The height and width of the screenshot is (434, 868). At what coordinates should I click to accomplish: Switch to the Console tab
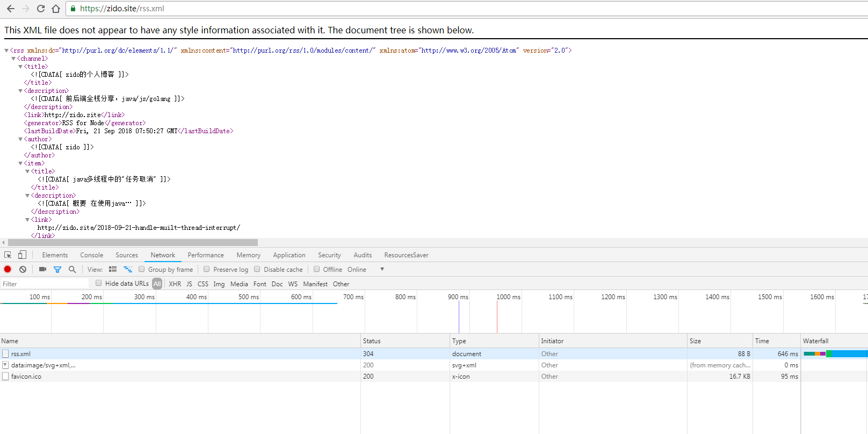tap(91, 255)
